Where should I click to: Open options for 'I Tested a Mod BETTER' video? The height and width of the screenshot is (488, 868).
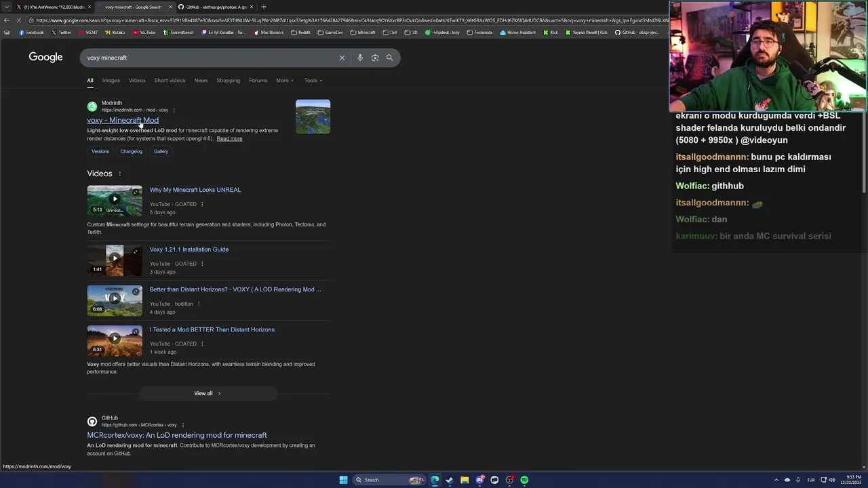coord(202,344)
